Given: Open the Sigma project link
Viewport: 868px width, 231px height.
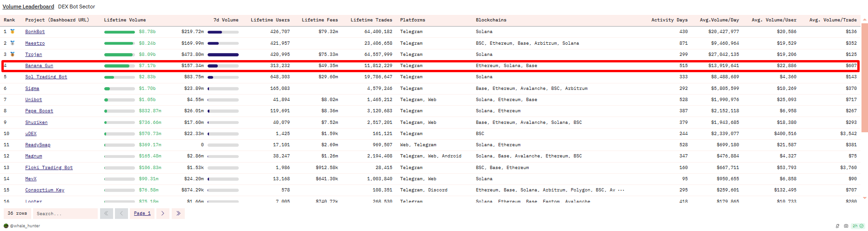Looking at the screenshot, I should [x=32, y=88].
